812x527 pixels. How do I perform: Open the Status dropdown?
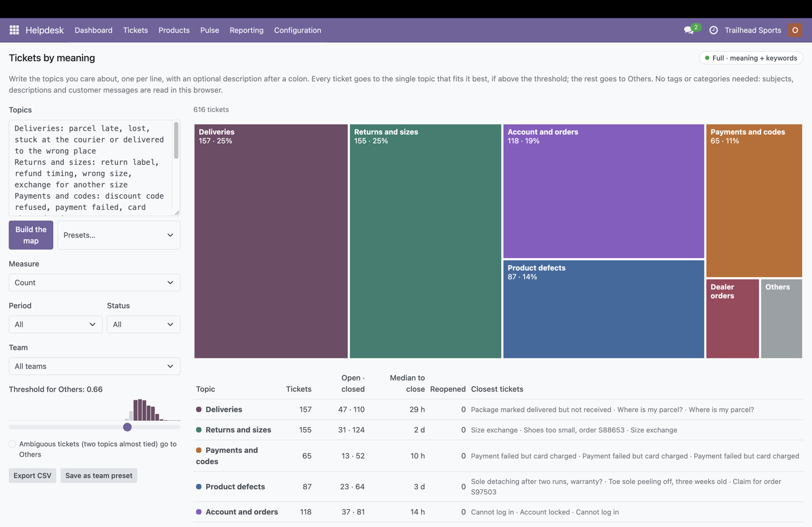(x=143, y=324)
